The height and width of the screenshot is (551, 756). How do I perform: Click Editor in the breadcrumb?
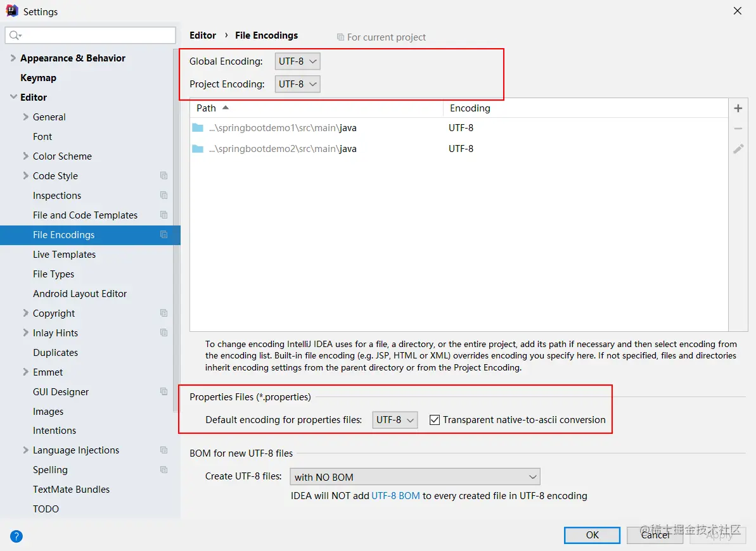[x=203, y=35]
